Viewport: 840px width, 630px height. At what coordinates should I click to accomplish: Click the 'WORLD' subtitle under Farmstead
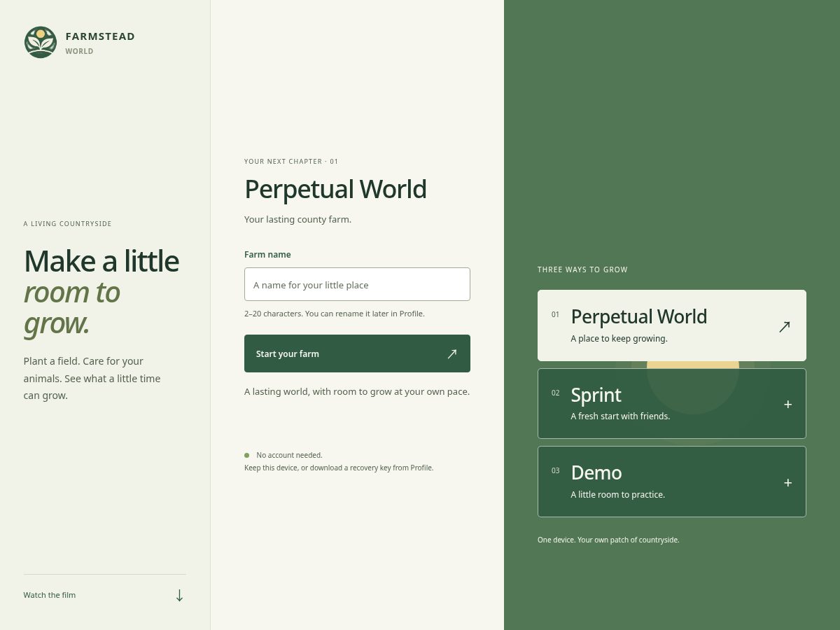pos(79,51)
